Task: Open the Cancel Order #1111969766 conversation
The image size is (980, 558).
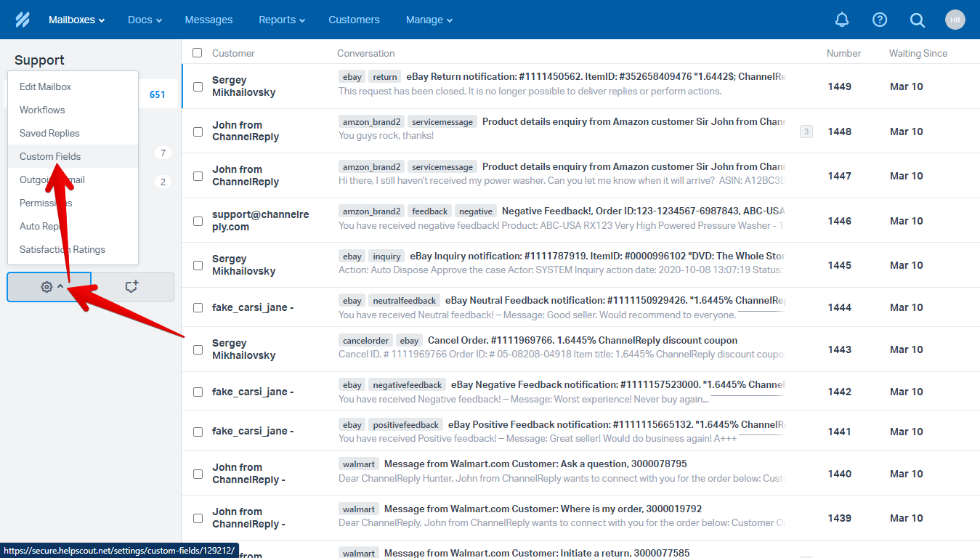Action: [x=583, y=341]
